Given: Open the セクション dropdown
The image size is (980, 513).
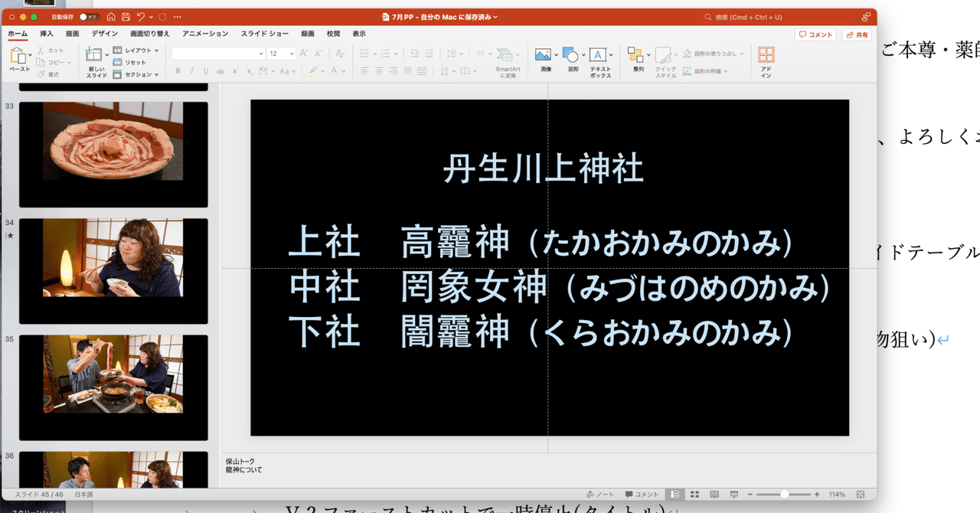Looking at the screenshot, I should pyautogui.click(x=136, y=74).
